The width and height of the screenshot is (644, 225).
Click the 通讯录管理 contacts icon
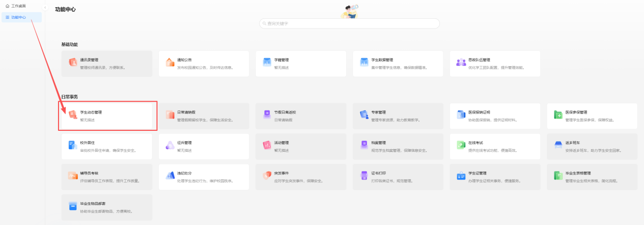click(x=72, y=63)
